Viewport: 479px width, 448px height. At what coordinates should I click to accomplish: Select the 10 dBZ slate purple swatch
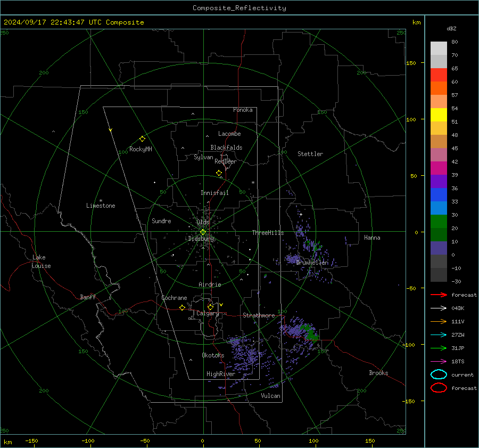(x=439, y=248)
